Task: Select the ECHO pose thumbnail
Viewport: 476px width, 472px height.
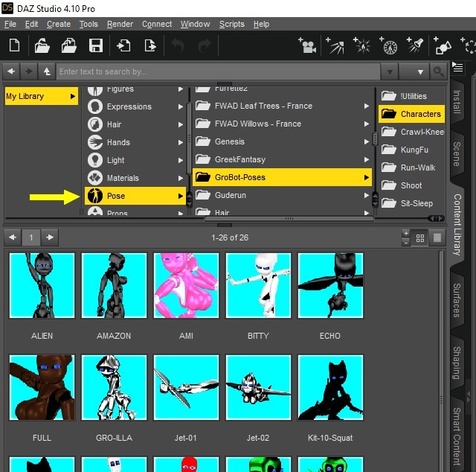Action: click(330, 285)
